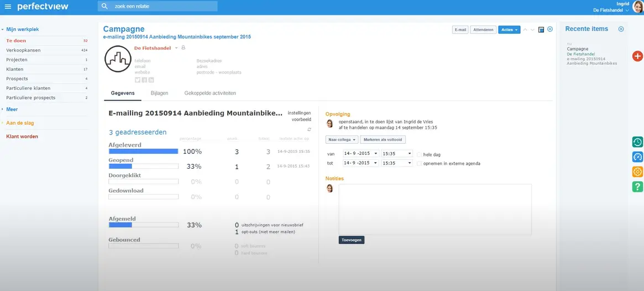The height and width of the screenshot is (291, 644).
Task: Open the van date dropdown
Action: [x=360, y=153]
